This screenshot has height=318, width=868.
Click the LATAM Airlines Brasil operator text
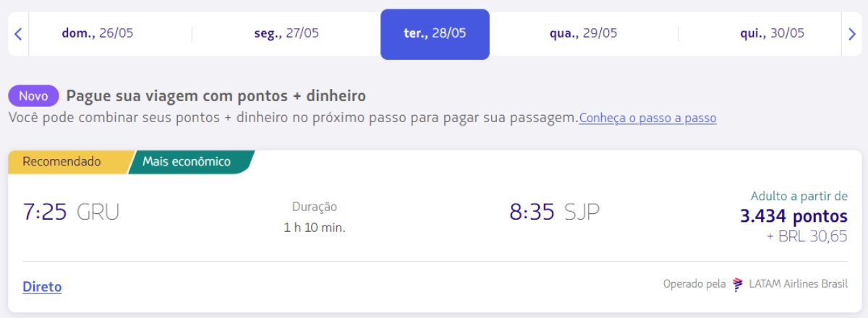pyautogui.click(x=798, y=284)
